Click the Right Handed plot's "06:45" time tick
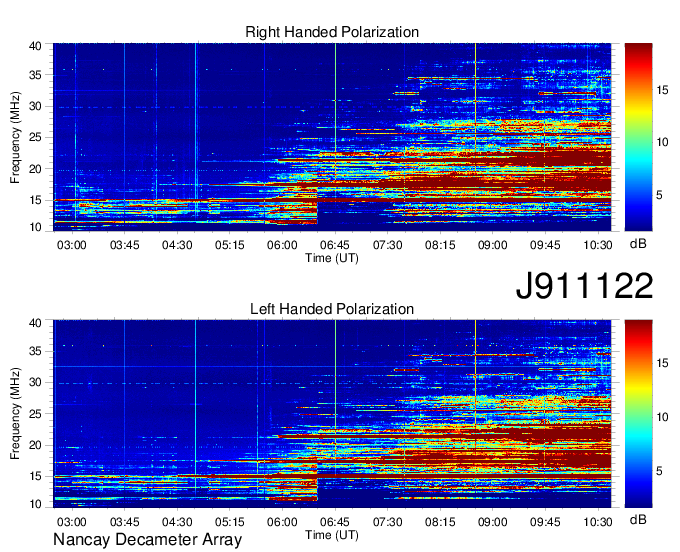680x552 pixels. 335,245
